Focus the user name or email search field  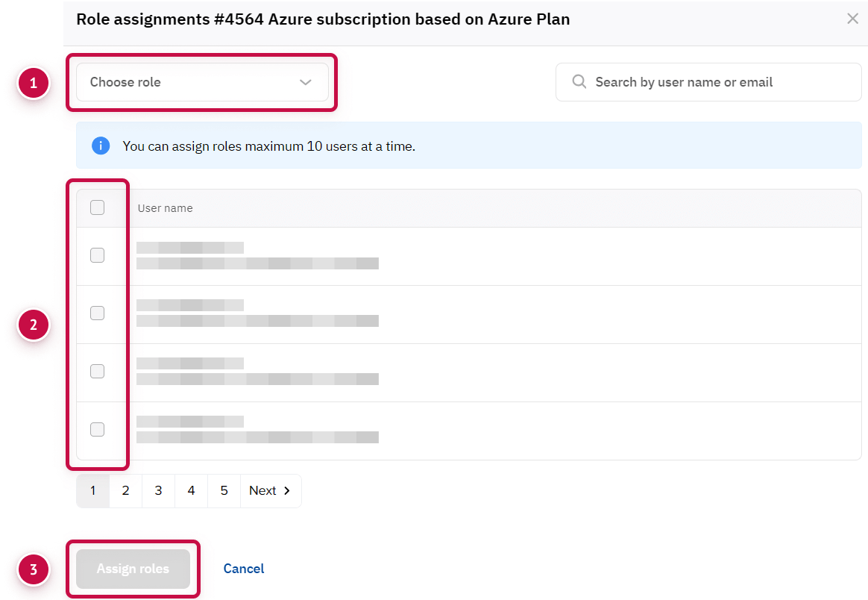716,82
